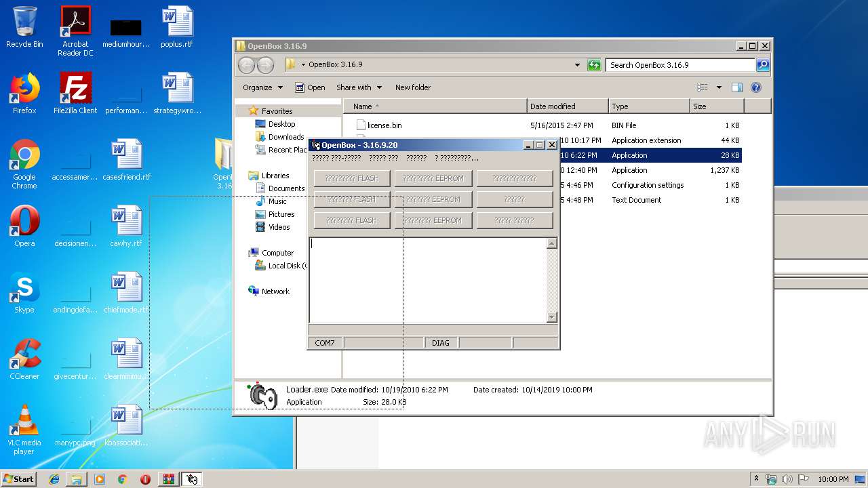Viewport: 868px width, 488px height.
Task: Toggle the preview pane button in Explorer
Action: 737,87
